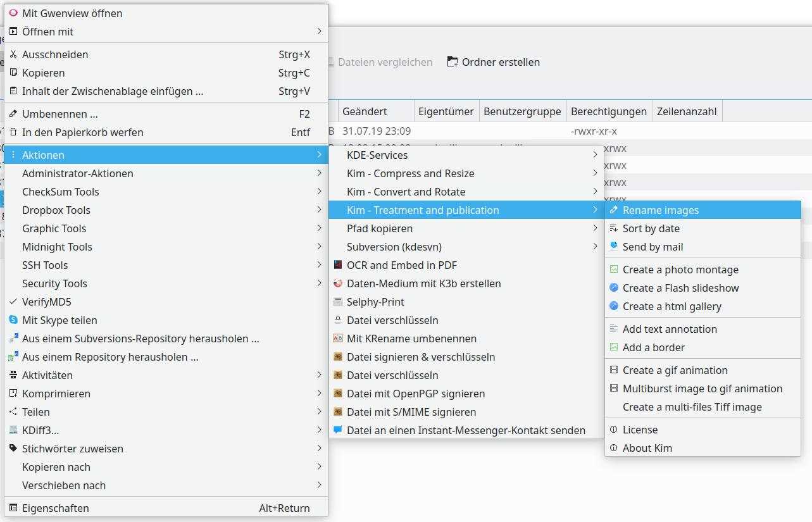Open the 'Midnight Tools' submenu

point(166,247)
